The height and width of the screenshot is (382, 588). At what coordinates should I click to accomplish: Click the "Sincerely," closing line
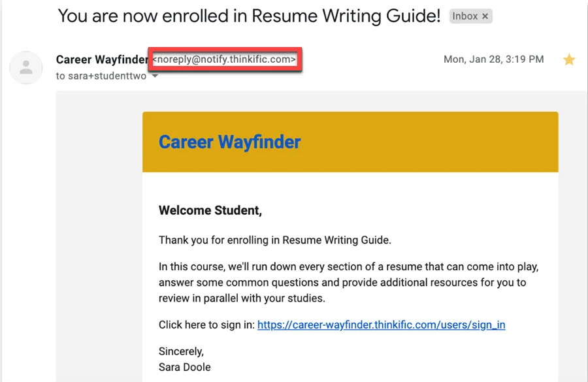[181, 351]
